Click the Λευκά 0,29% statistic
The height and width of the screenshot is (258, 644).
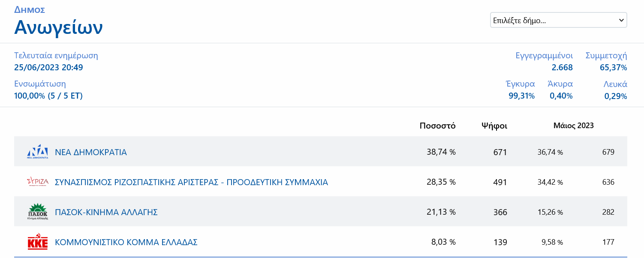tap(616, 96)
